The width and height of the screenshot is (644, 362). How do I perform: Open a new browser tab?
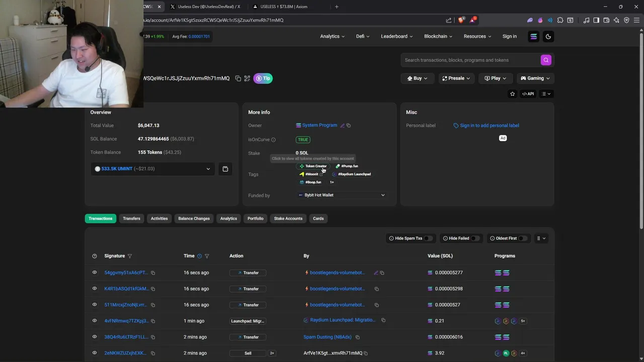pos(337,7)
